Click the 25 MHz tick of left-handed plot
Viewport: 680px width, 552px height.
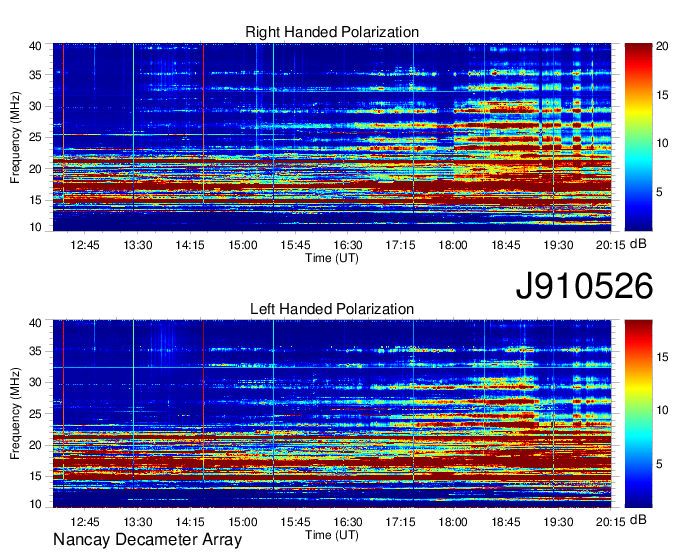click(36, 414)
